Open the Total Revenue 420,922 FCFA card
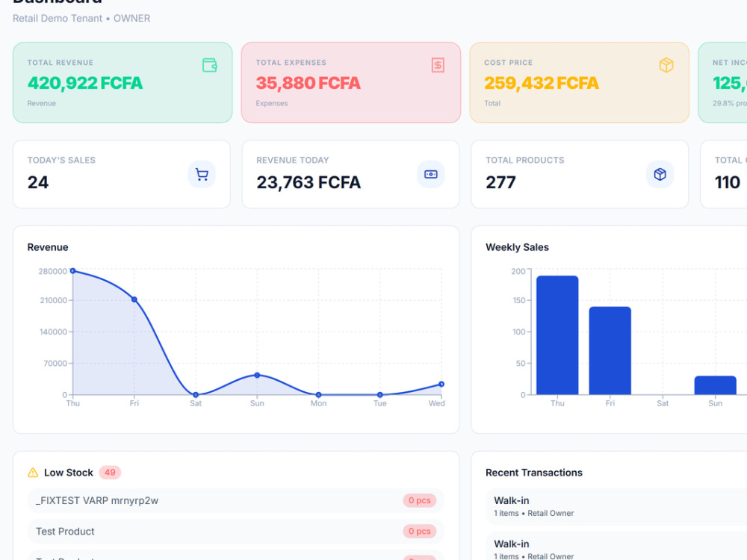The width and height of the screenshot is (747, 560). pos(123,82)
